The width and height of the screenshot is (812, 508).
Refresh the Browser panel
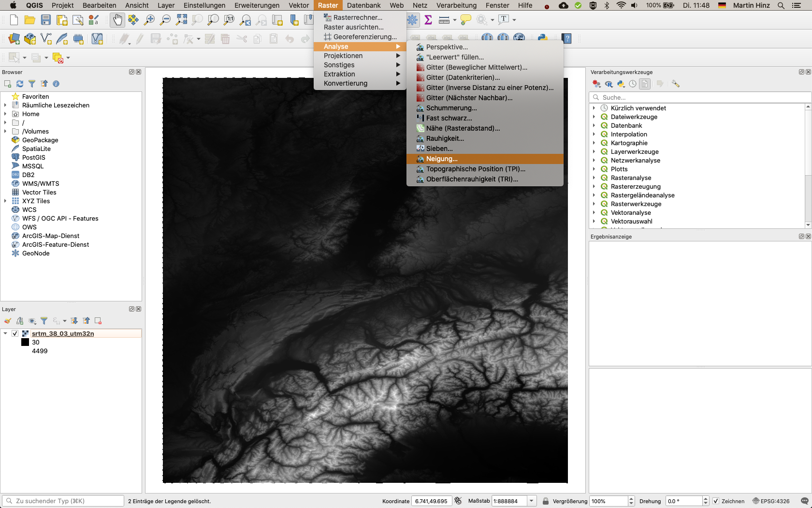[x=20, y=84]
